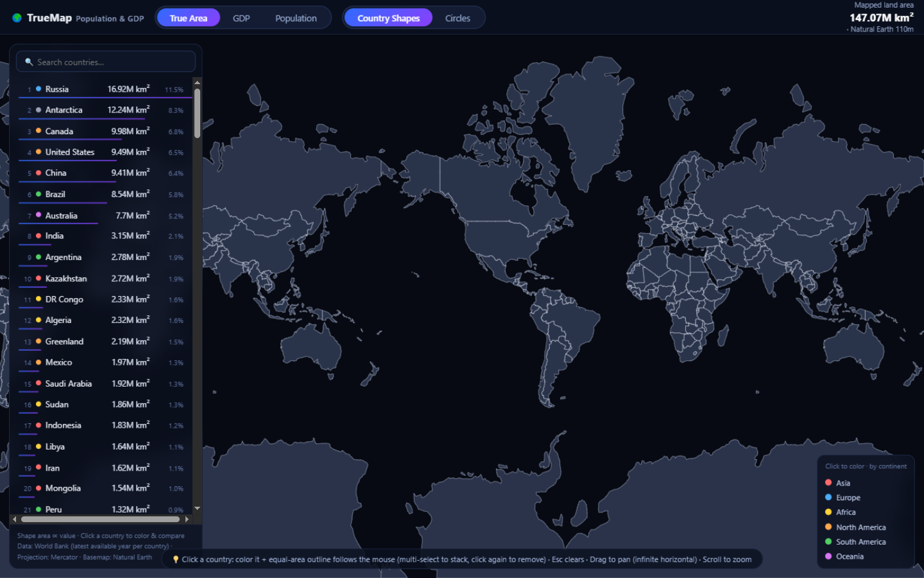Viewport: 924px width, 578px height.
Task: Select Australia row in list
Action: tap(105, 215)
